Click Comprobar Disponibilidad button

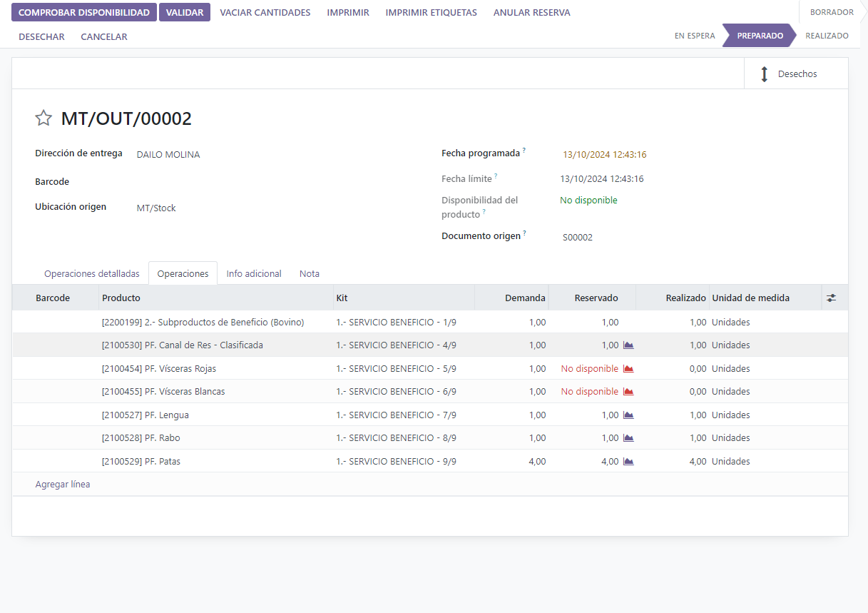pos(84,13)
